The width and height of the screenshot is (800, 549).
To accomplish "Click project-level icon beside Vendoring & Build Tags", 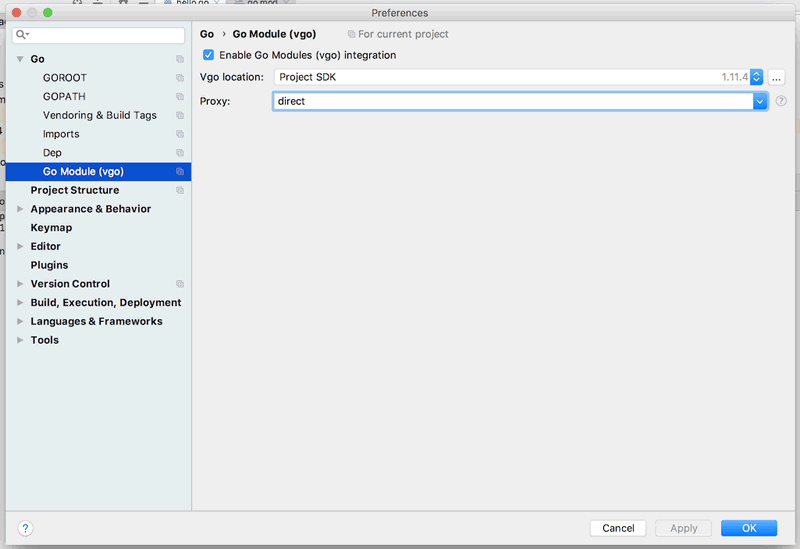I will (x=180, y=115).
